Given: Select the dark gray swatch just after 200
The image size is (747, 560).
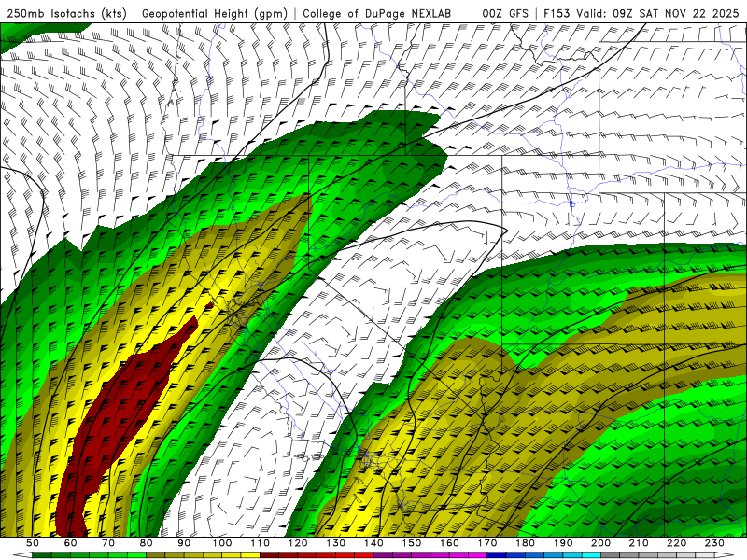Looking at the screenshot, I should 611,555.
